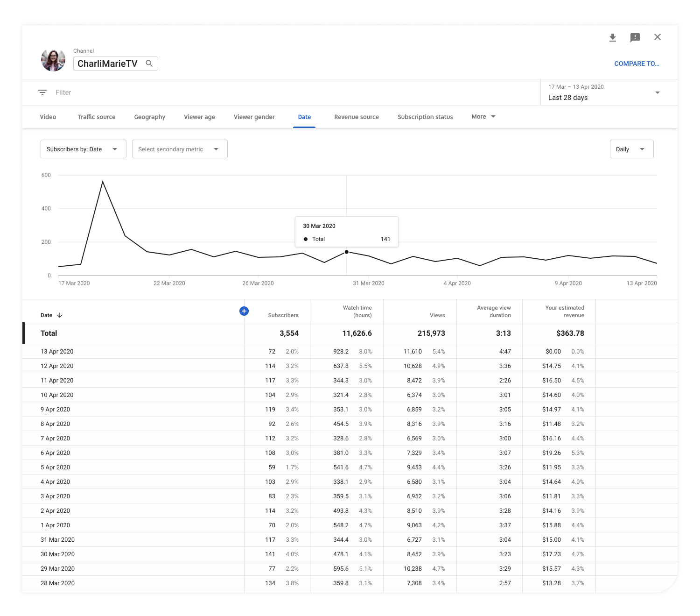700x616 pixels.
Task: Select the 30 Mar 2020 table row
Action: 350,554
